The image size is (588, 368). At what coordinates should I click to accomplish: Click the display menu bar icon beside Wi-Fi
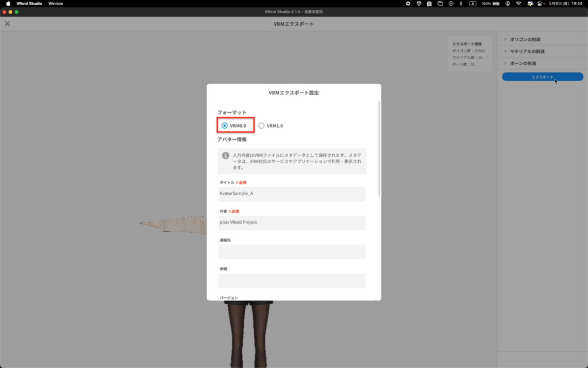530,3
